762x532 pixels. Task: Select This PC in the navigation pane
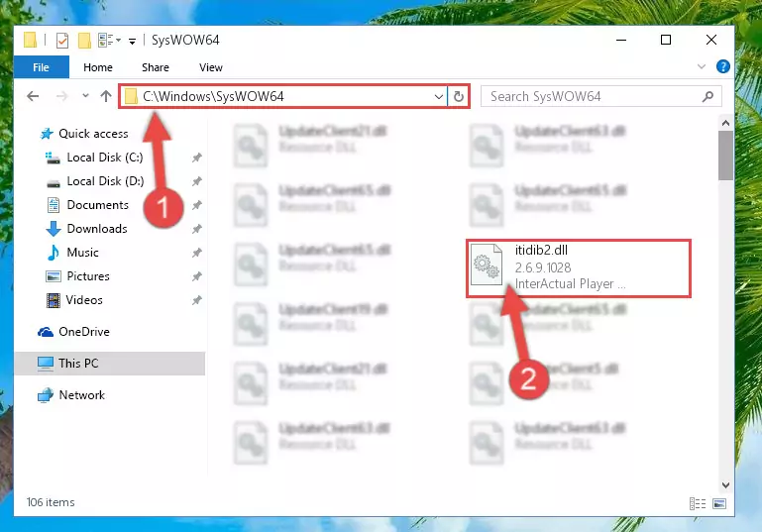[109, 364]
